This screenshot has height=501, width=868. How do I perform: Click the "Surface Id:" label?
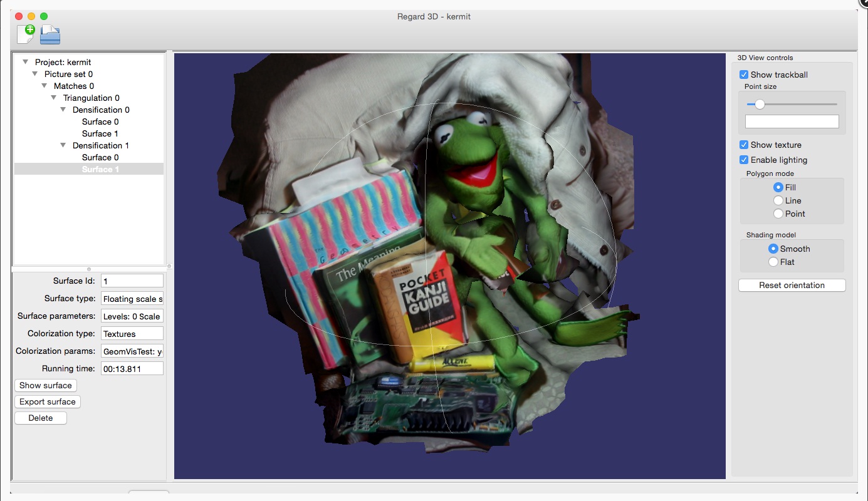point(74,281)
